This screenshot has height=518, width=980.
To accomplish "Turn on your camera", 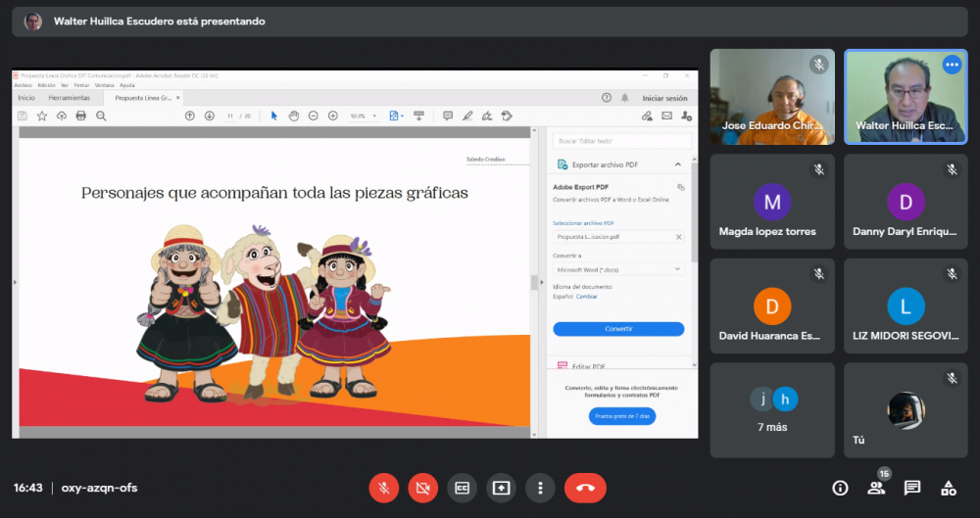I will pyautogui.click(x=423, y=488).
